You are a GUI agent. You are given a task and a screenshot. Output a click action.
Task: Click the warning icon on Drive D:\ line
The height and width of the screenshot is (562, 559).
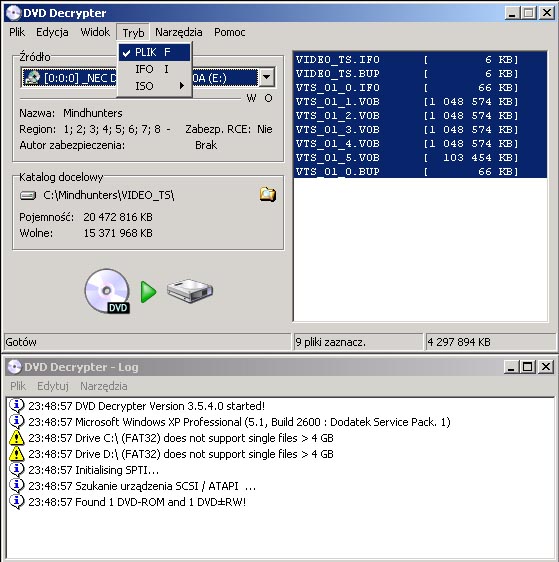pyautogui.click(x=16, y=454)
